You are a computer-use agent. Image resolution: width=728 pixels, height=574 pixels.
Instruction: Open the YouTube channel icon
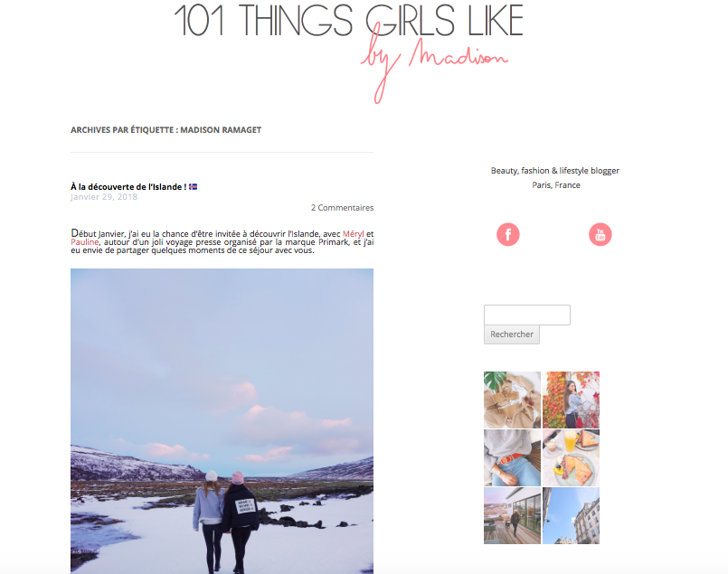(600, 234)
